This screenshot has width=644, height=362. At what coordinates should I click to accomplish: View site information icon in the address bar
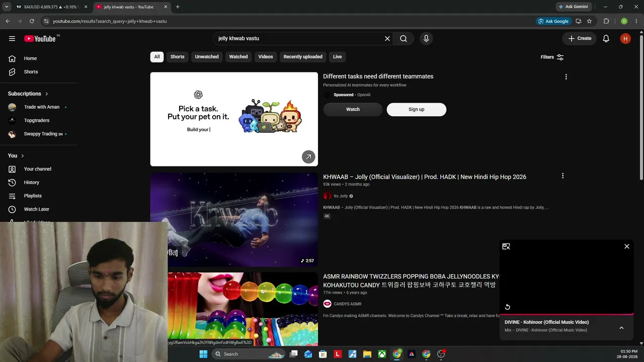(46, 21)
